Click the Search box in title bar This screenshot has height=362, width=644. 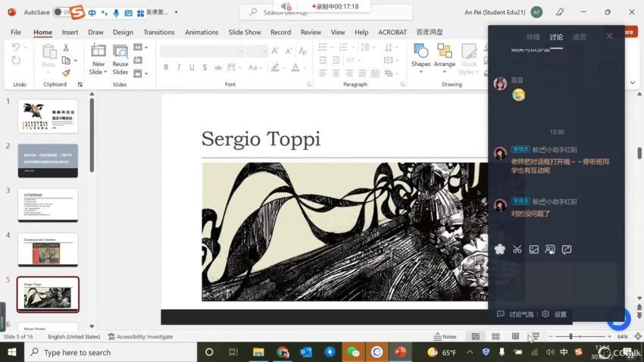[326, 12]
